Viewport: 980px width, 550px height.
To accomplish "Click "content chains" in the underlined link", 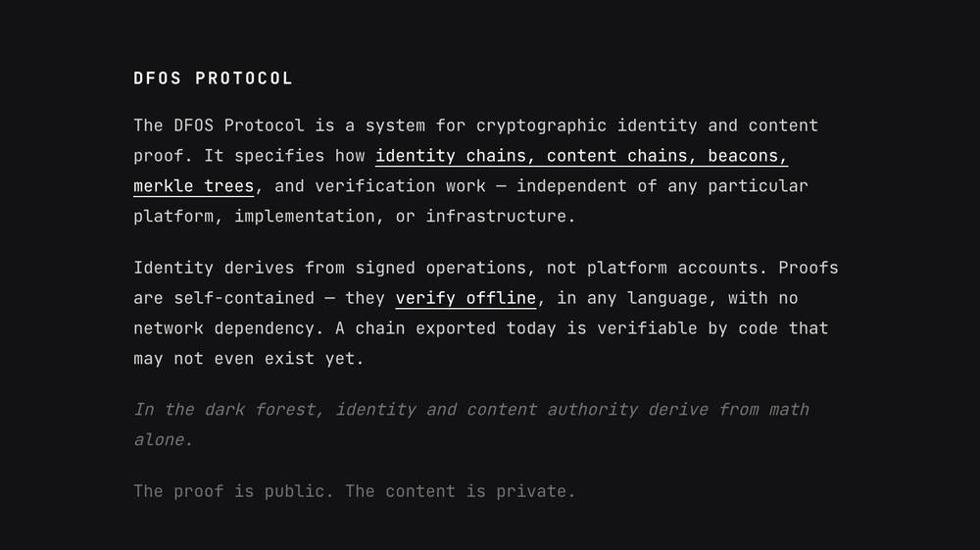I will click(621, 156).
